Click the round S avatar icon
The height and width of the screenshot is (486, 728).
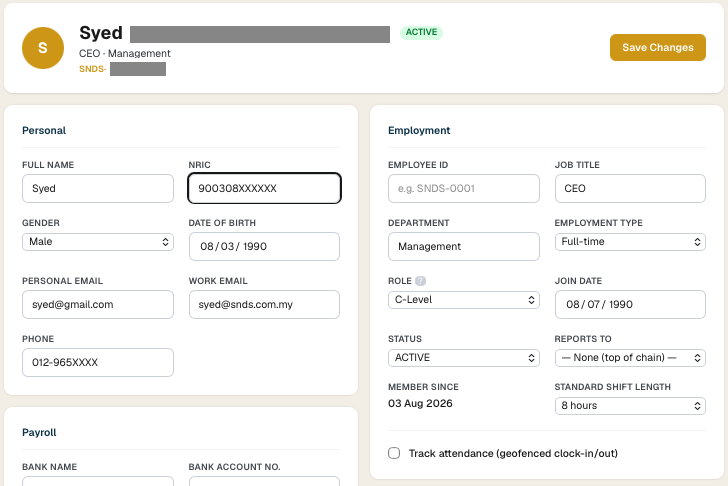[43, 48]
